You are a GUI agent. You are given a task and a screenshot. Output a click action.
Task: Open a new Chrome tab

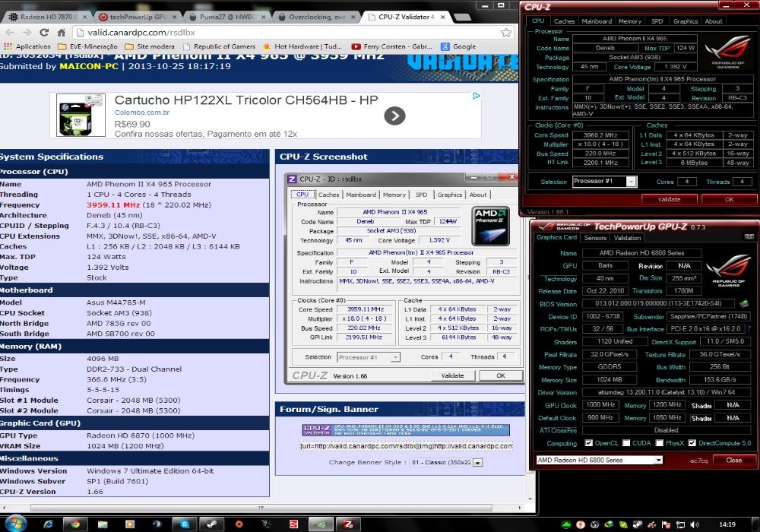(x=462, y=17)
